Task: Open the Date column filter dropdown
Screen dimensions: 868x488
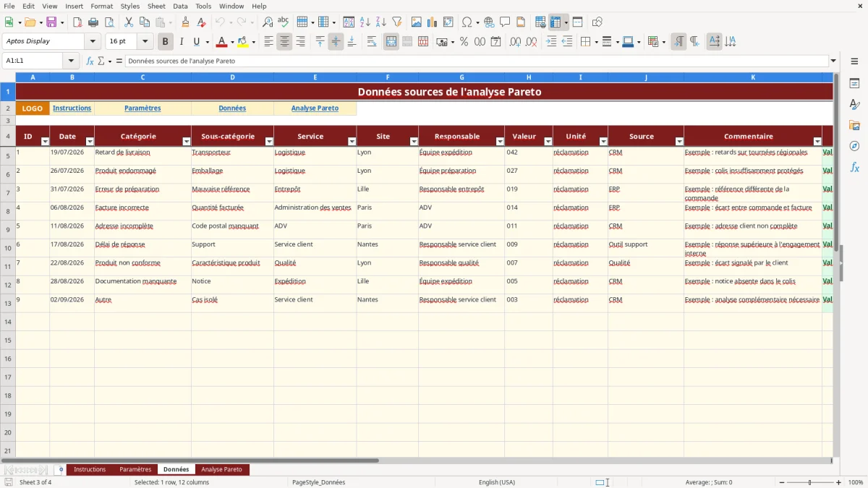Action: [x=90, y=142]
